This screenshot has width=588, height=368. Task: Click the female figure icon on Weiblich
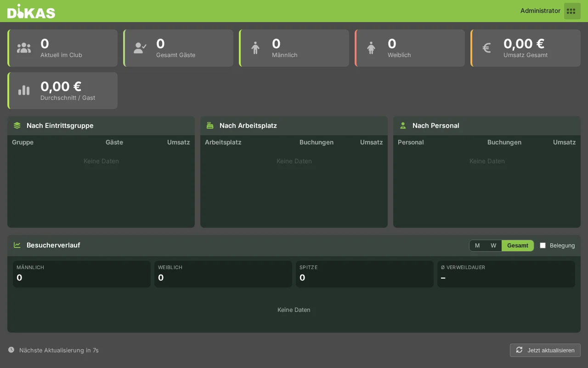pyautogui.click(x=371, y=48)
